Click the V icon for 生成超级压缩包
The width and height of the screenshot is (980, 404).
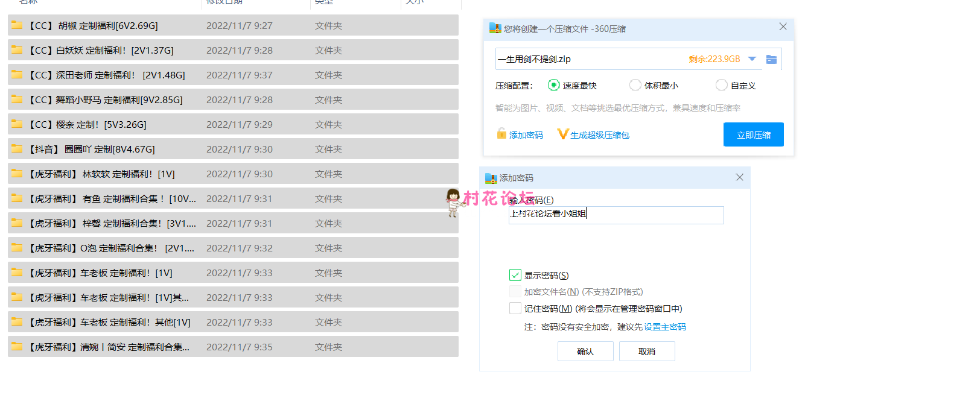click(562, 134)
